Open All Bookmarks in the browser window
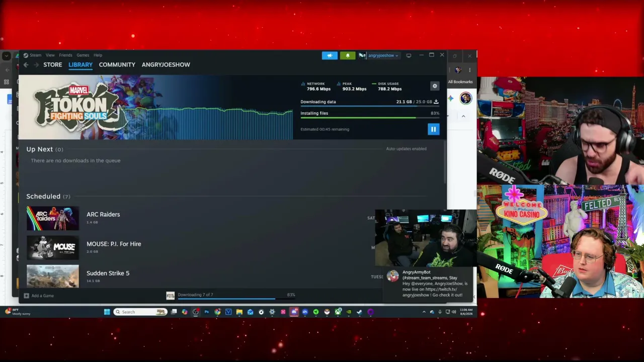644x362 pixels. click(x=460, y=81)
